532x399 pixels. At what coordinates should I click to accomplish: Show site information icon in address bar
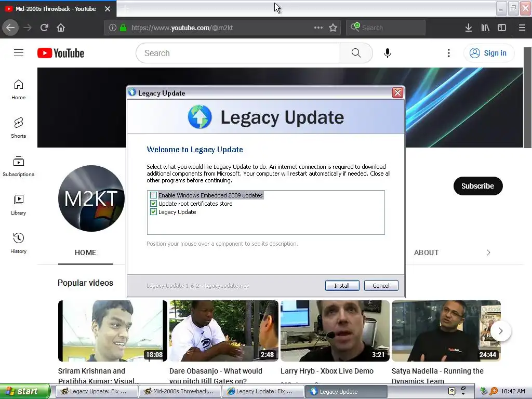(x=113, y=28)
